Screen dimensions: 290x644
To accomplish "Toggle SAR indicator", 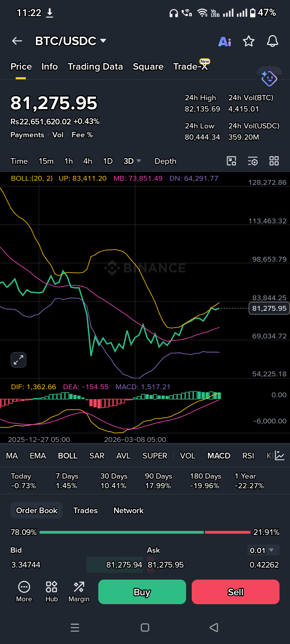I will point(97,456).
